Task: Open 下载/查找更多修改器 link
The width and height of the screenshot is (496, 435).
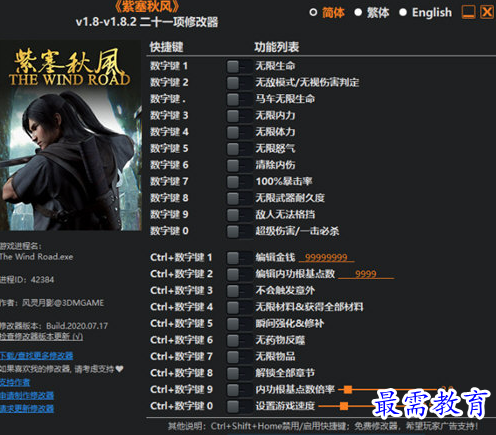Action: [36, 356]
